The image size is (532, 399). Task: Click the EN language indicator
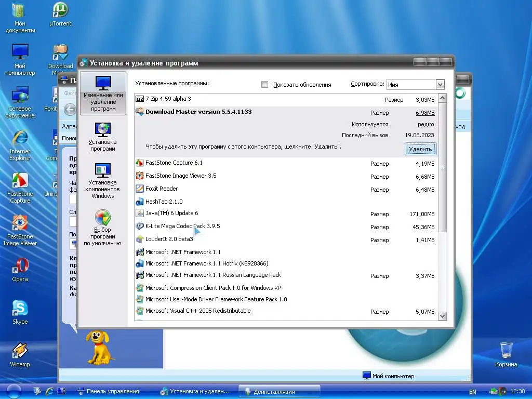pyautogui.click(x=473, y=392)
